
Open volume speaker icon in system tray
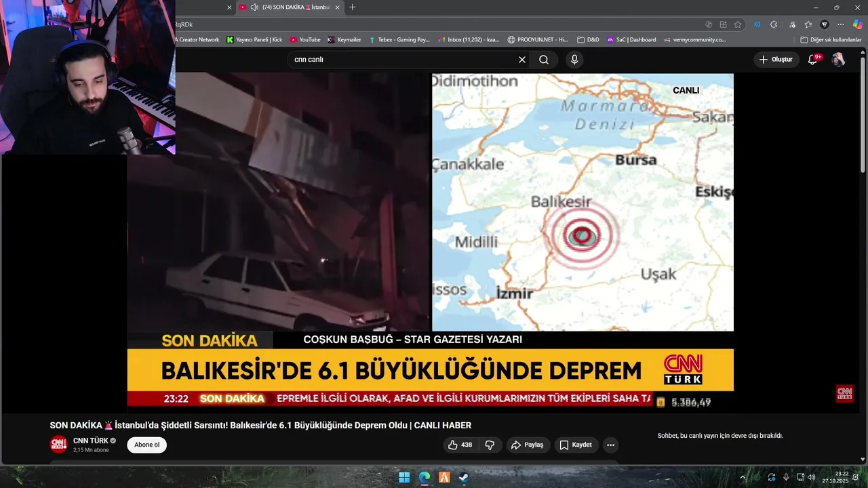[x=812, y=477]
